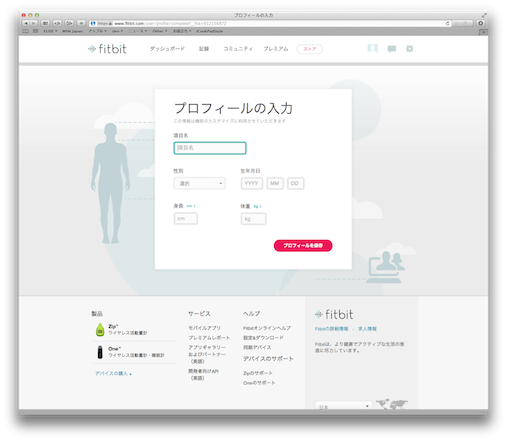
Task: Click the Zip device icon in footer
Action: coord(100,330)
